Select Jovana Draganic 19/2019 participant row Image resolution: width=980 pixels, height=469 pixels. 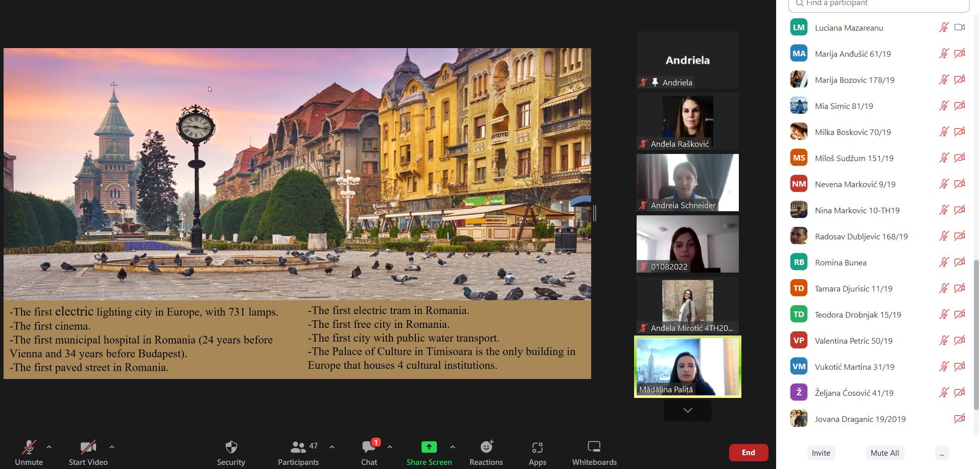[x=878, y=419]
